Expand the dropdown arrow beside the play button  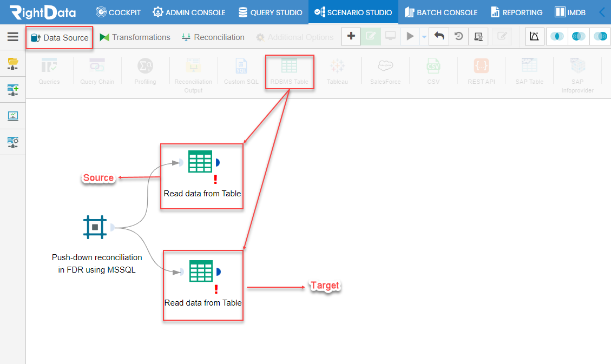(x=424, y=37)
